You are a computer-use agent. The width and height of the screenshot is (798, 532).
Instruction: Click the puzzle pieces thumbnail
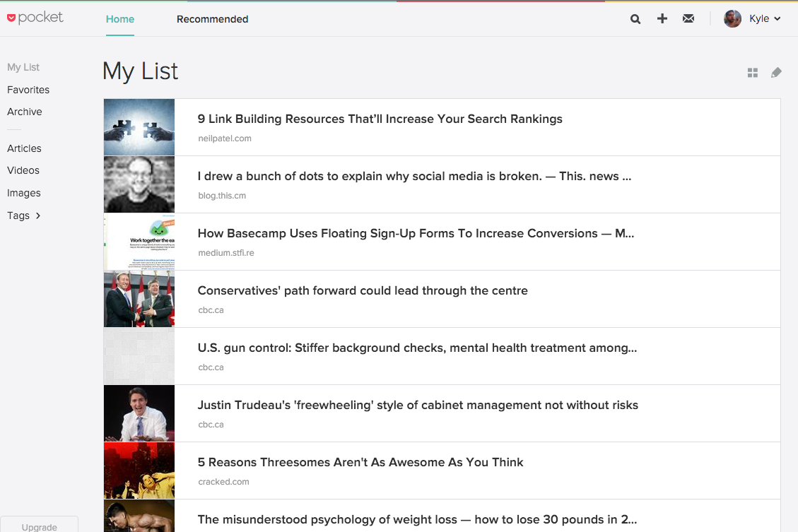[139, 127]
